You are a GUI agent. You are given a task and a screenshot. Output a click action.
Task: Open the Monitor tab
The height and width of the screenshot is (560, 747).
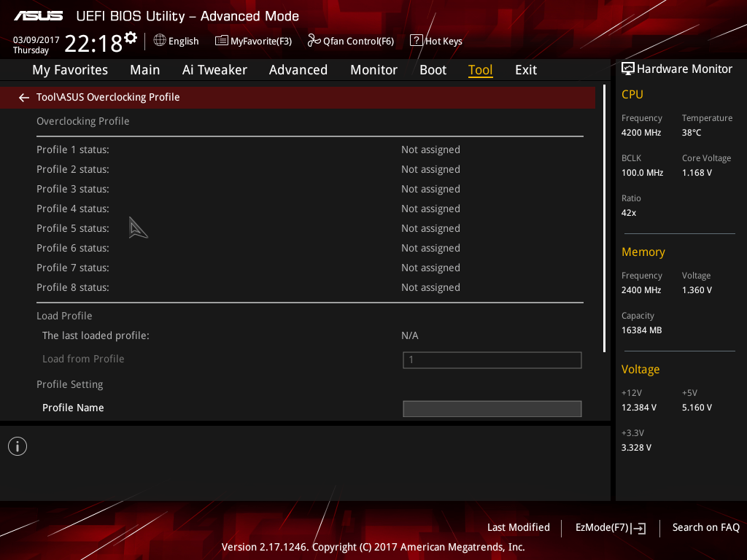pos(373,70)
